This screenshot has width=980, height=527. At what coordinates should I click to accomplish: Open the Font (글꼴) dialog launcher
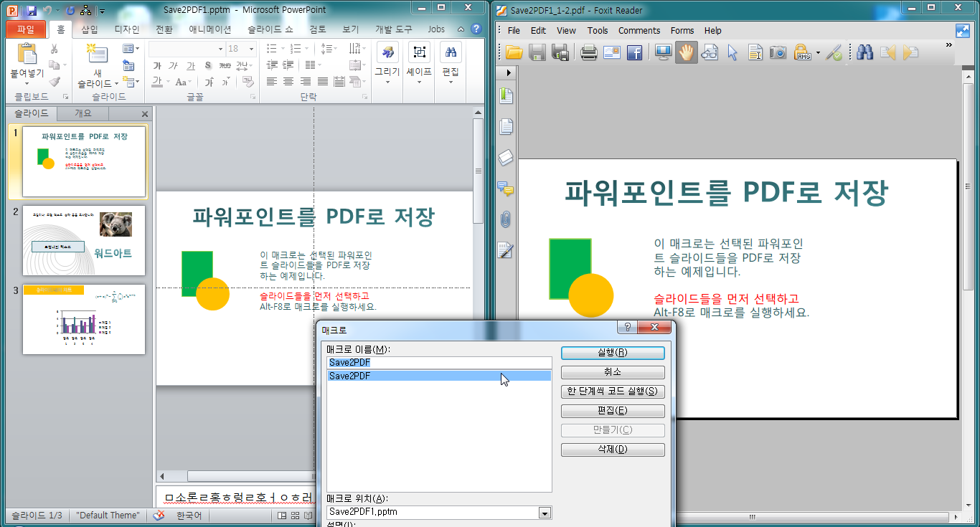[253, 97]
